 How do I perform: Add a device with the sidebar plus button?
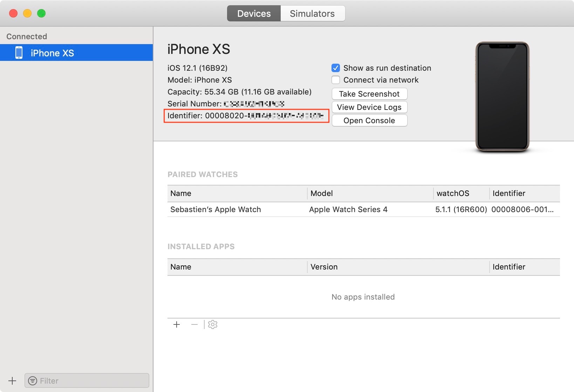click(x=12, y=380)
